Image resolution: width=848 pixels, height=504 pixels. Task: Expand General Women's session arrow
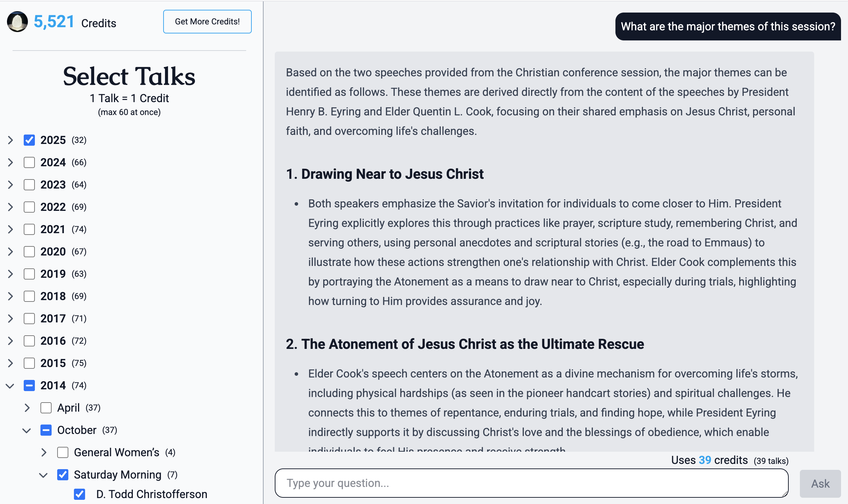click(x=44, y=452)
